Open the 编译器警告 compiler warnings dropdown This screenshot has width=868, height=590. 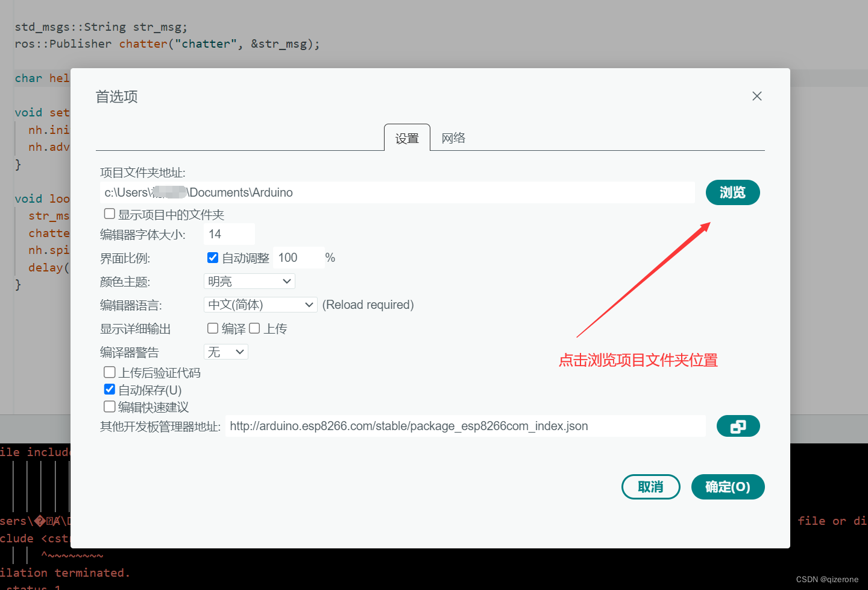click(x=225, y=351)
